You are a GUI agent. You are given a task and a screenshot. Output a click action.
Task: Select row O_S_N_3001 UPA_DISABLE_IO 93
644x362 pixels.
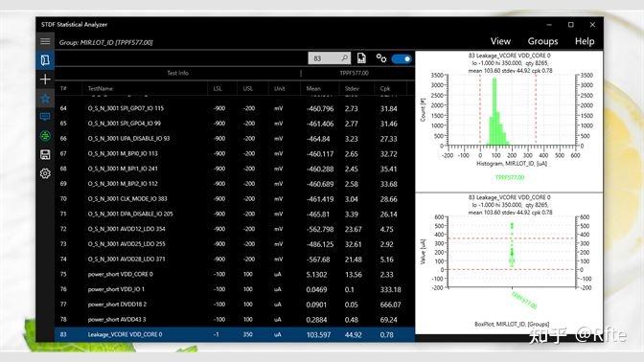tap(235, 139)
